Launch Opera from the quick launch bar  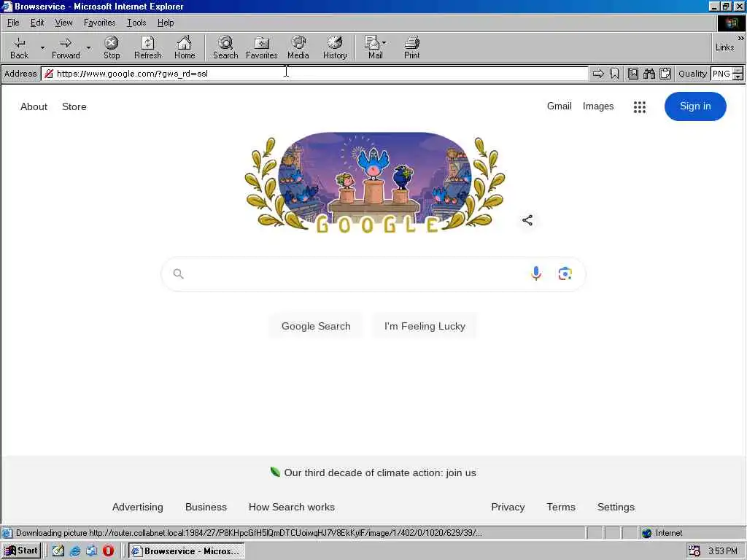tap(108, 551)
